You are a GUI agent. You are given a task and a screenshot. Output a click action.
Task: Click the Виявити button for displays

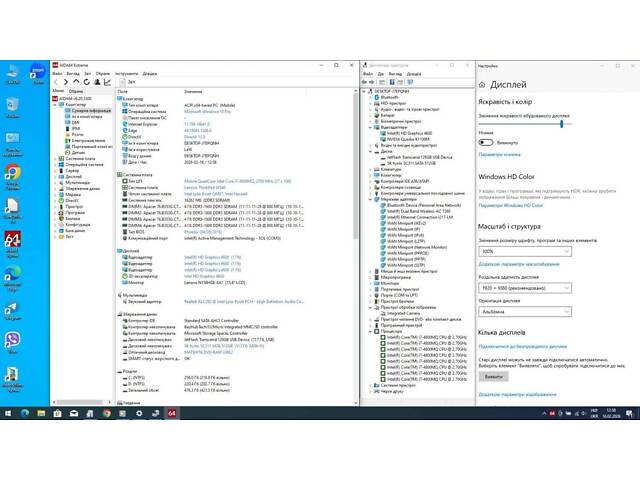coord(494,377)
